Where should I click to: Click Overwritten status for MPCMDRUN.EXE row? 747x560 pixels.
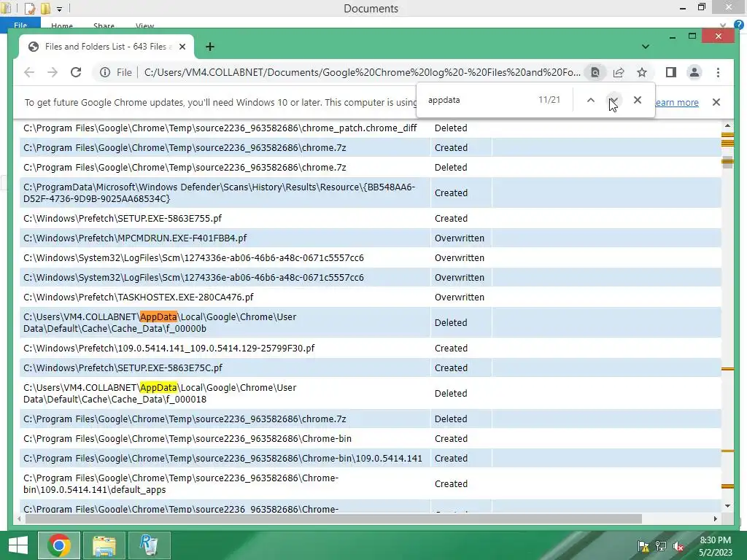(x=460, y=238)
